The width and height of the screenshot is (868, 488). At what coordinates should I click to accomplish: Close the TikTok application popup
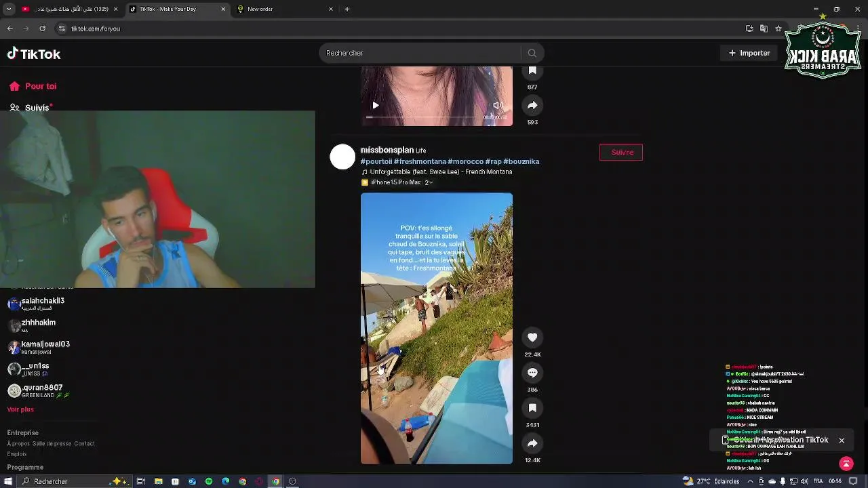click(842, 441)
